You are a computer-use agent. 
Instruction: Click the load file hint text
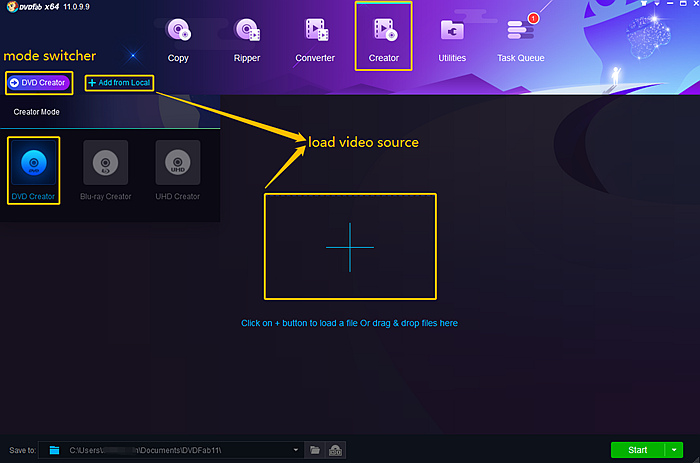coord(350,323)
